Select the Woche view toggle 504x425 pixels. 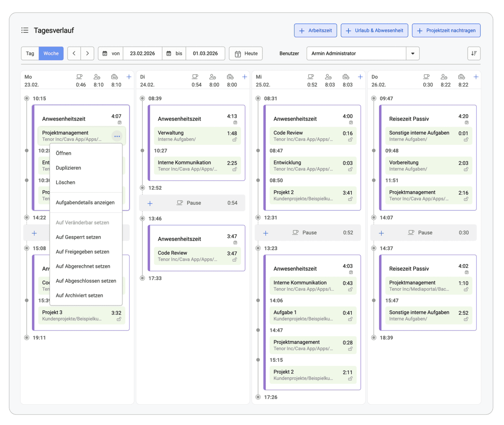[x=51, y=53]
